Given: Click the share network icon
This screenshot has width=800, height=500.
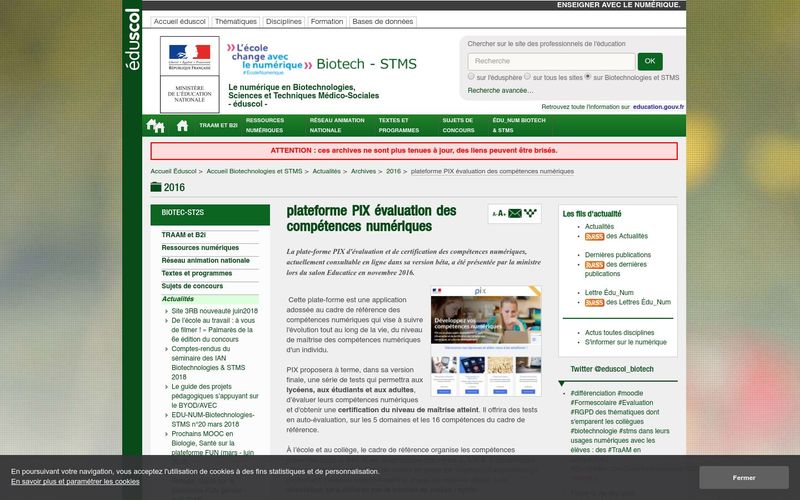Looking at the screenshot, I should (x=530, y=213).
